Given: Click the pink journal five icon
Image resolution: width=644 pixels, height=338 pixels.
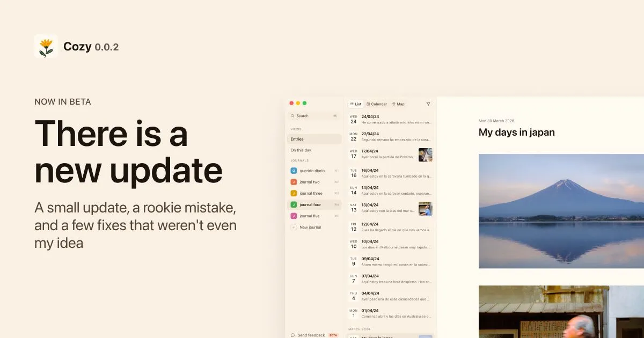Looking at the screenshot, I should click(294, 216).
